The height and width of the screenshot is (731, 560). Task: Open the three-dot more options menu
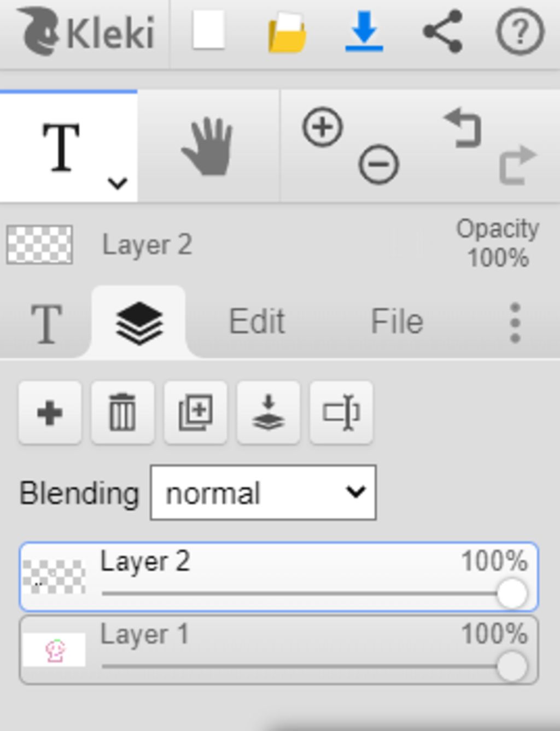[515, 323]
